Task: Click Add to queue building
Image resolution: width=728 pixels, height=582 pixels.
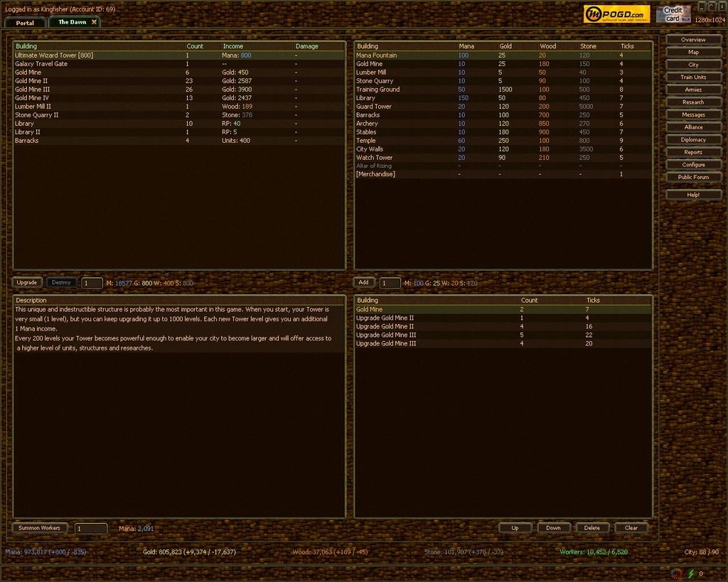Action: coord(363,282)
